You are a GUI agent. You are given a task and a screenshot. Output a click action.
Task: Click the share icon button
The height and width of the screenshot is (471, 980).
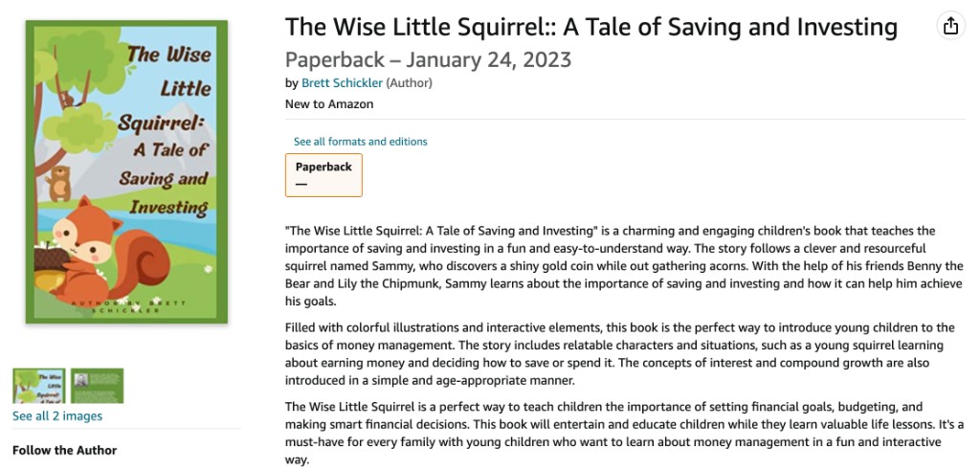(x=950, y=27)
